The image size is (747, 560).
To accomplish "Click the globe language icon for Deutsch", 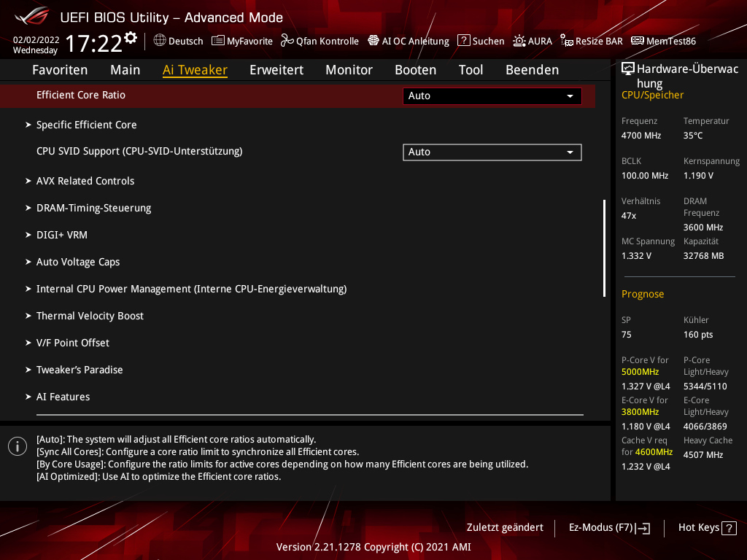I will pyautogui.click(x=160, y=41).
